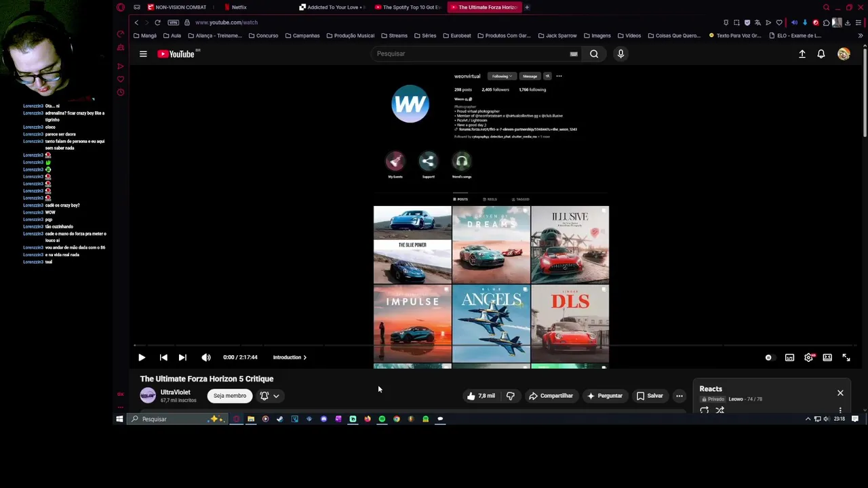The width and height of the screenshot is (868, 488).
Task: Close the Reacts playlist panel
Action: (840, 393)
